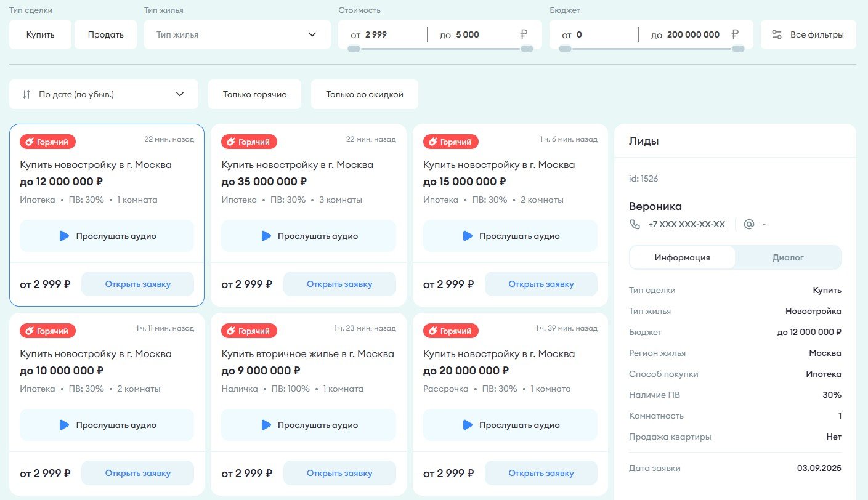Open заявку for the 9 000 000 ₽ lead
Viewport: 868px width, 500px height.
pos(339,473)
